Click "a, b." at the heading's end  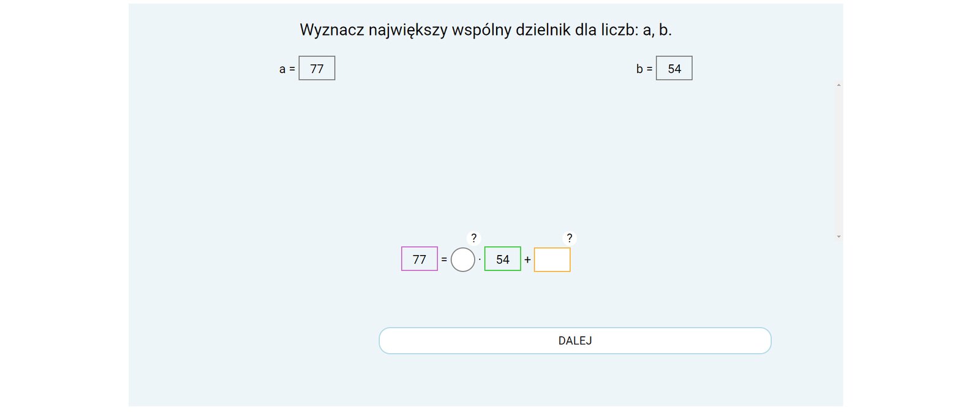[x=657, y=30]
